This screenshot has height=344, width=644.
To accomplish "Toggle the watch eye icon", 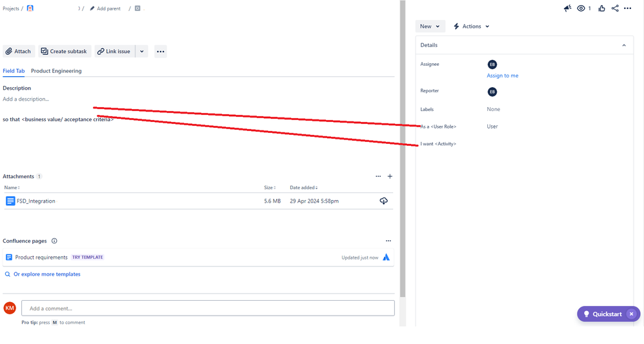I will [x=581, y=8].
